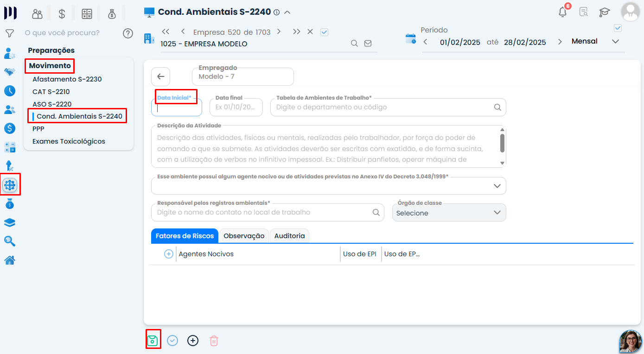Go to next company arrow
644x354 pixels.
tap(279, 32)
